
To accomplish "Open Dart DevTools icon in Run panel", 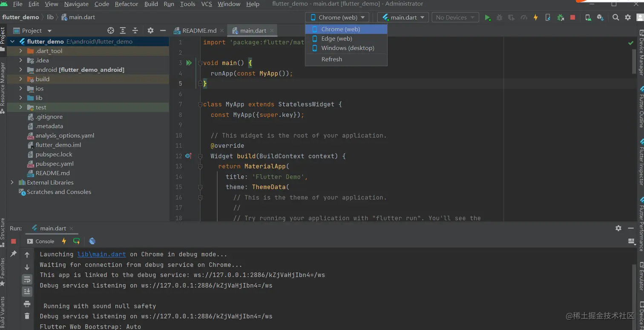I will tap(92, 241).
